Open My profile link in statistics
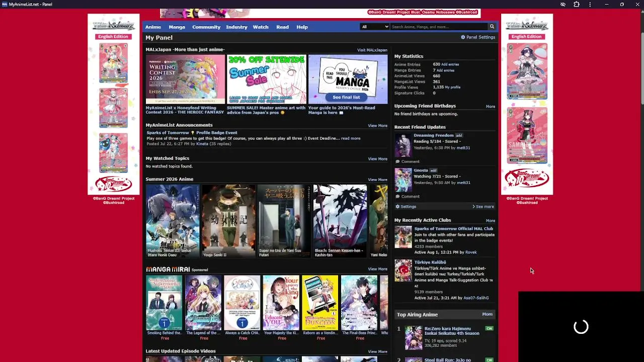The width and height of the screenshot is (644, 362). coord(452,87)
